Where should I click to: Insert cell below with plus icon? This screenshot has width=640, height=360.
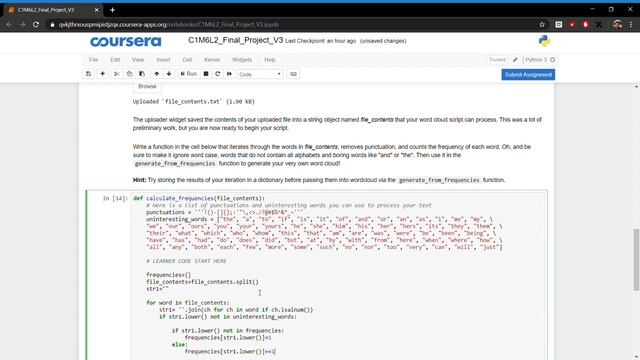(102, 74)
